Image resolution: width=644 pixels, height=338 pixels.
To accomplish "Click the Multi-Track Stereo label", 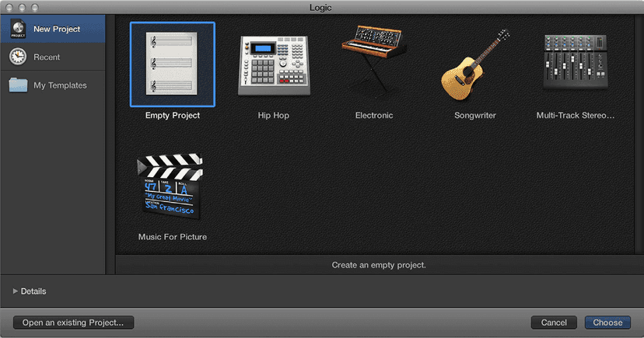I will pyautogui.click(x=576, y=115).
